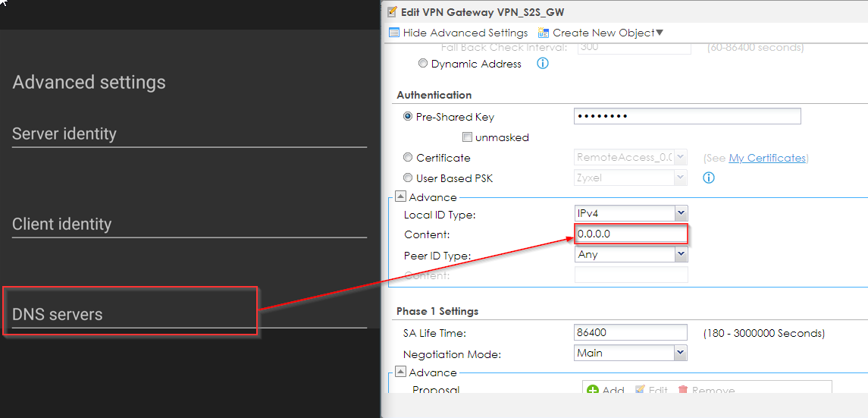The height and width of the screenshot is (418, 868).
Task: Select the Pre-Shared Key radio option
Action: [409, 117]
